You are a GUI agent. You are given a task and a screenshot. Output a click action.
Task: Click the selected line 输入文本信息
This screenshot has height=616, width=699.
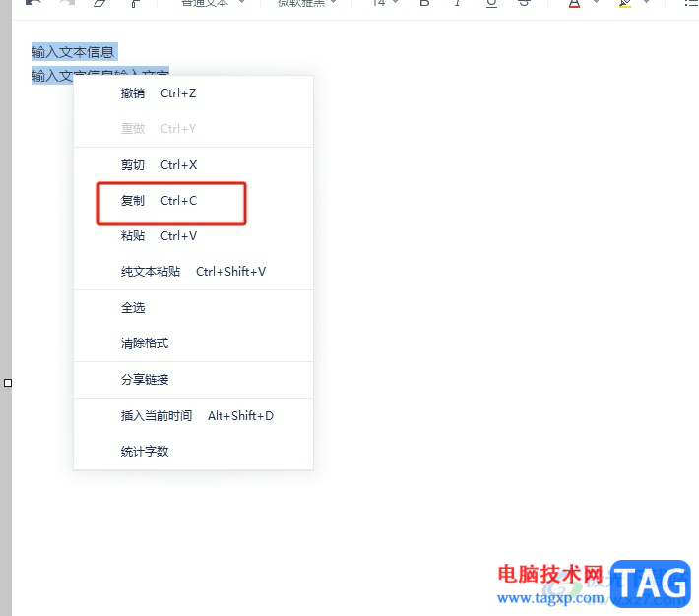click(74, 52)
